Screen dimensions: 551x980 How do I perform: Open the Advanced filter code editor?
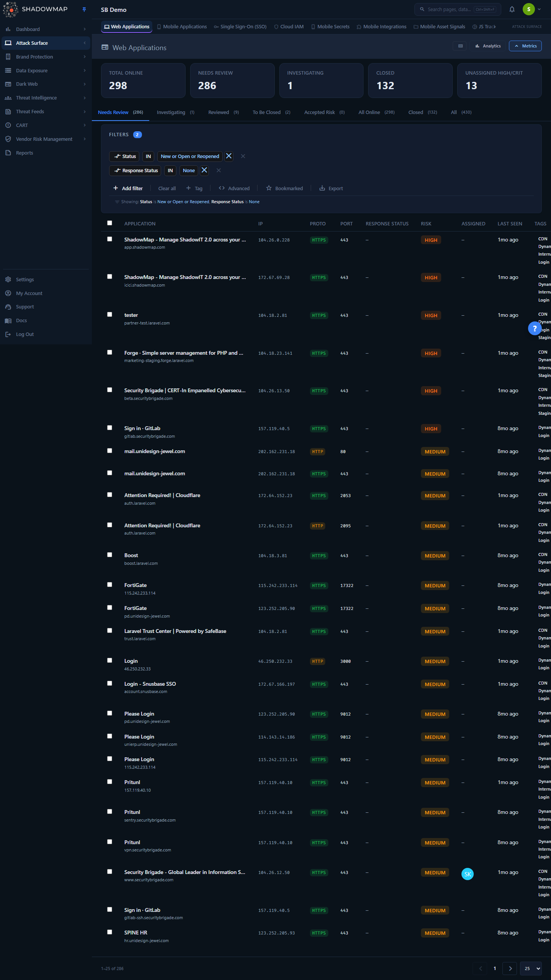tap(234, 188)
